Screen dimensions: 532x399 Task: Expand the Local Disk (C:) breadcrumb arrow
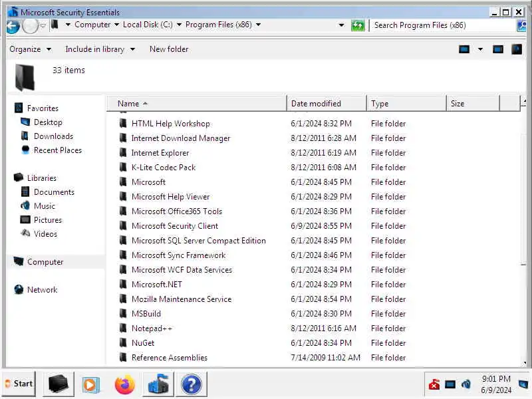click(x=179, y=25)
